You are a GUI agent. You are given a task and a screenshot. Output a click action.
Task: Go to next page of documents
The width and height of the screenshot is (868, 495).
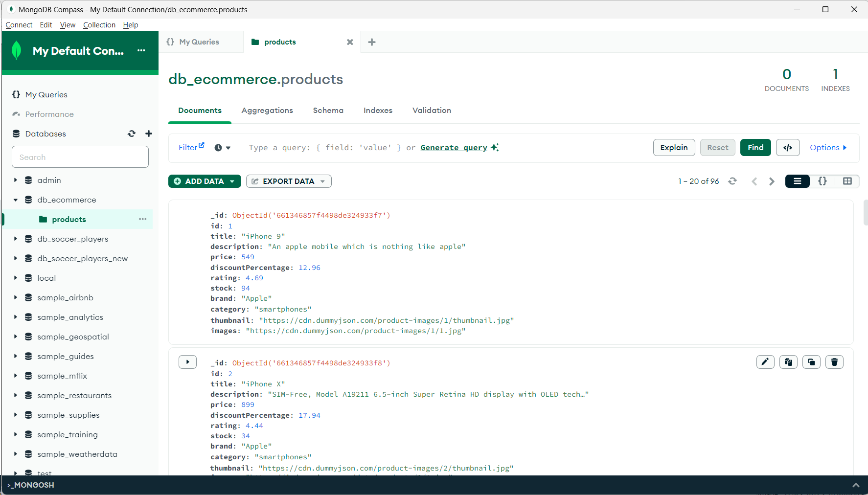pyautogui.click(x=772, y=181)
